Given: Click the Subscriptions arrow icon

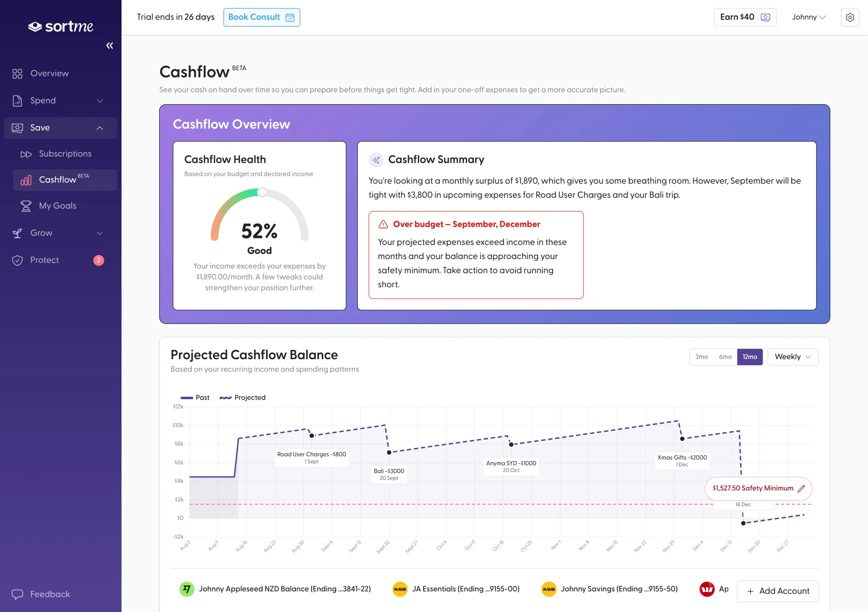Looking at the screenshot, I should tap(26, 154).
